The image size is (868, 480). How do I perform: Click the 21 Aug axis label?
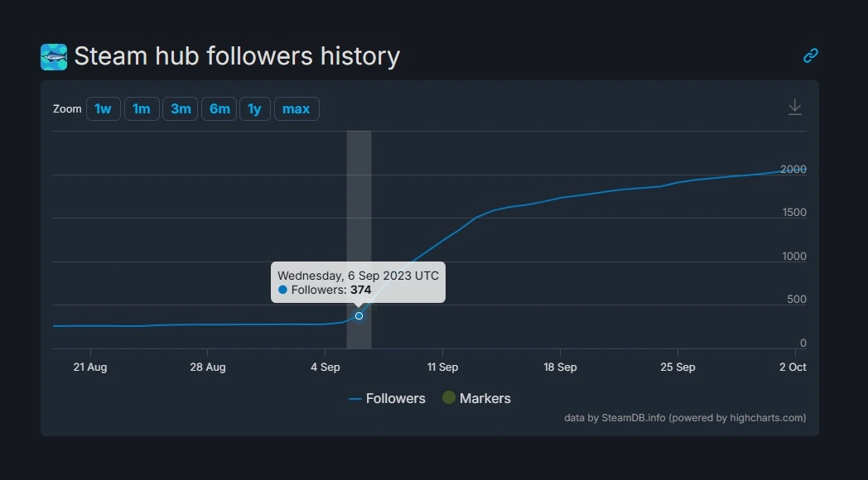pos(89,367)
